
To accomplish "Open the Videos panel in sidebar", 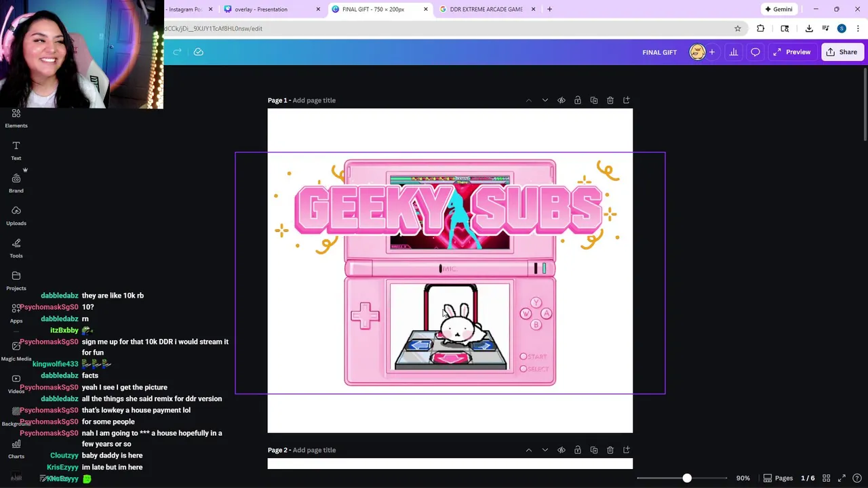I will 16,384.
